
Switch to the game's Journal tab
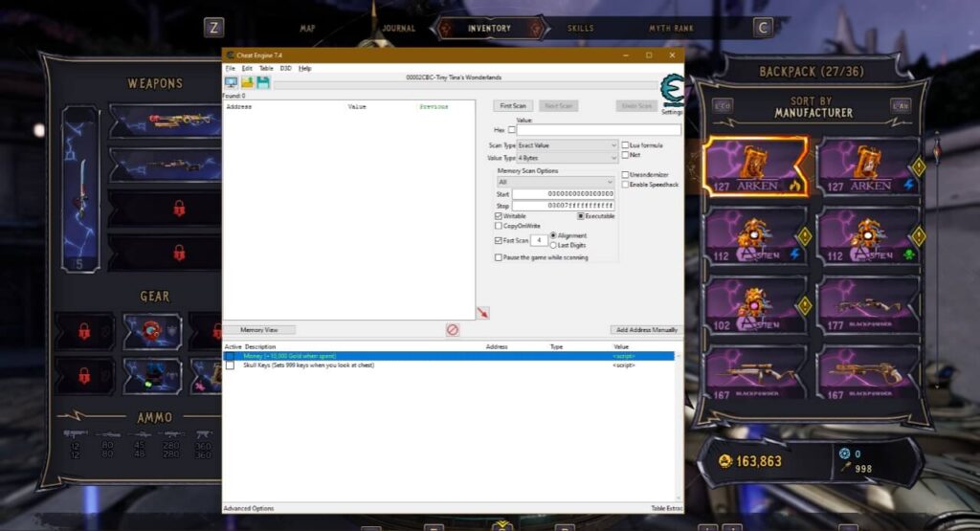coord(399,28)
